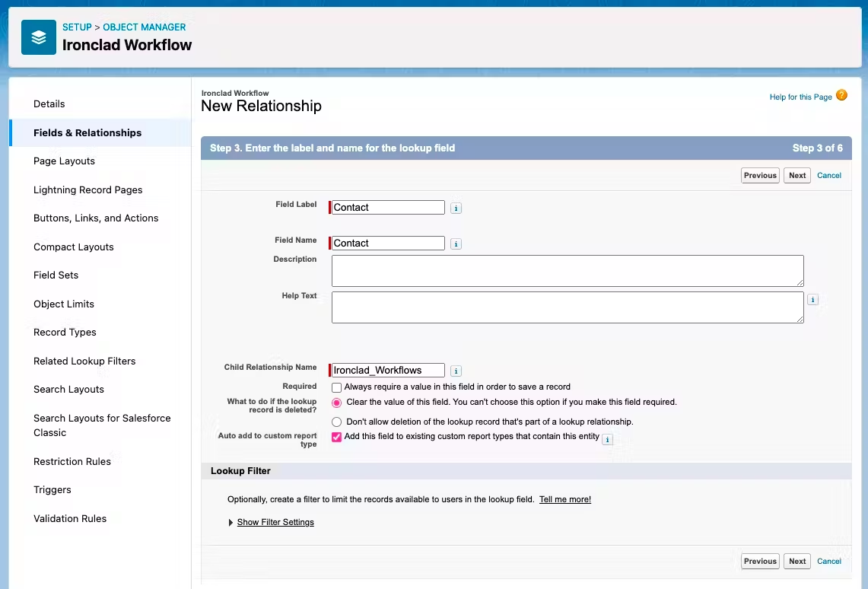Viewport: 868px width, 589px height.
Task: Open Lightning Record Pages section
Action: [x=88, y=190]
